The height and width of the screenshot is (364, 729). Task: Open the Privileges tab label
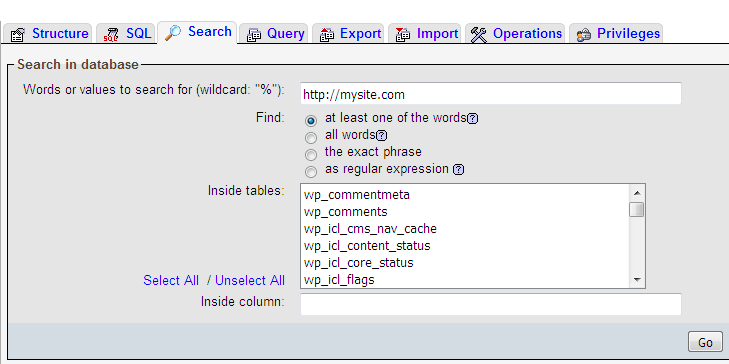[629, 33]
